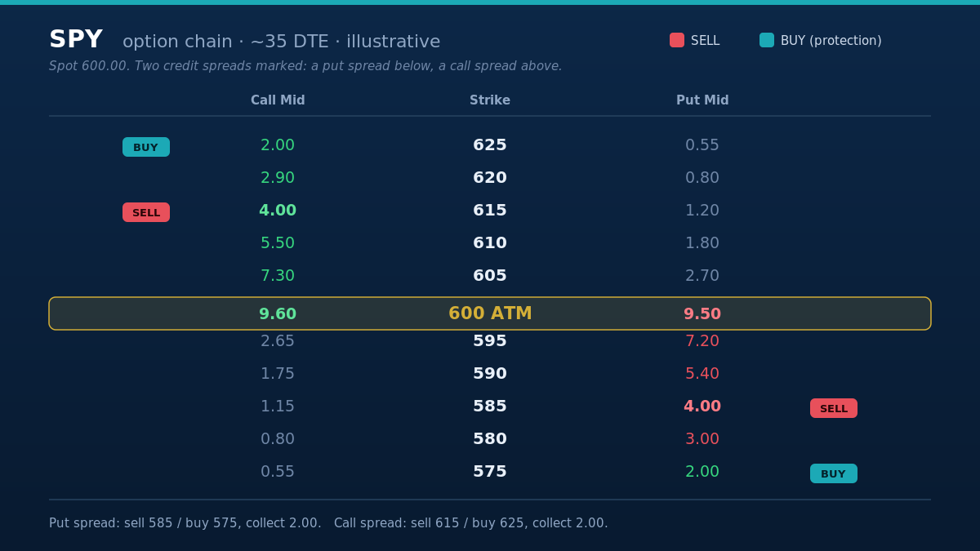Click strike 595

tap(490, 341)
